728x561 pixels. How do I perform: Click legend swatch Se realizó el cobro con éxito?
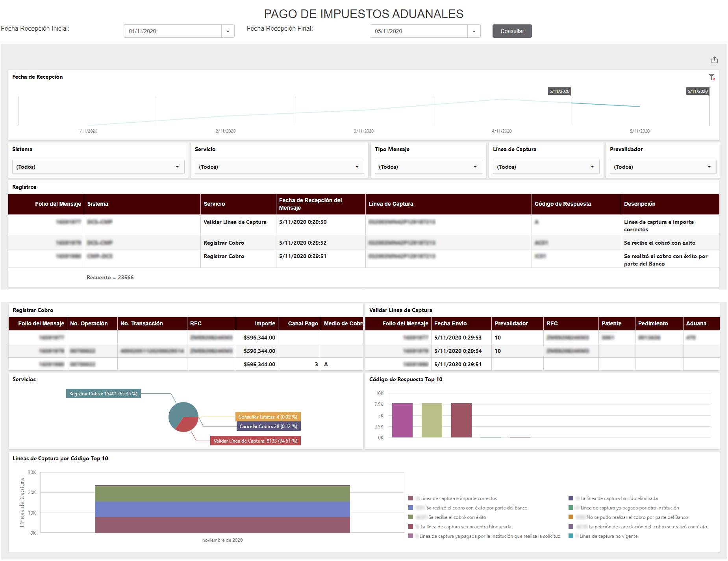click(411, 508)
